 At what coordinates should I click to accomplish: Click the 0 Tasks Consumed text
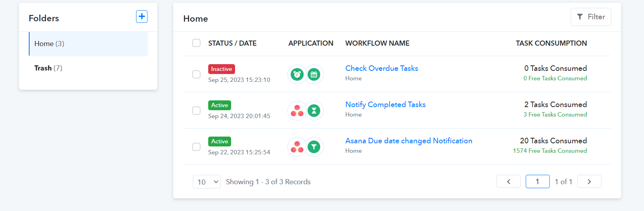click(556, 68)
